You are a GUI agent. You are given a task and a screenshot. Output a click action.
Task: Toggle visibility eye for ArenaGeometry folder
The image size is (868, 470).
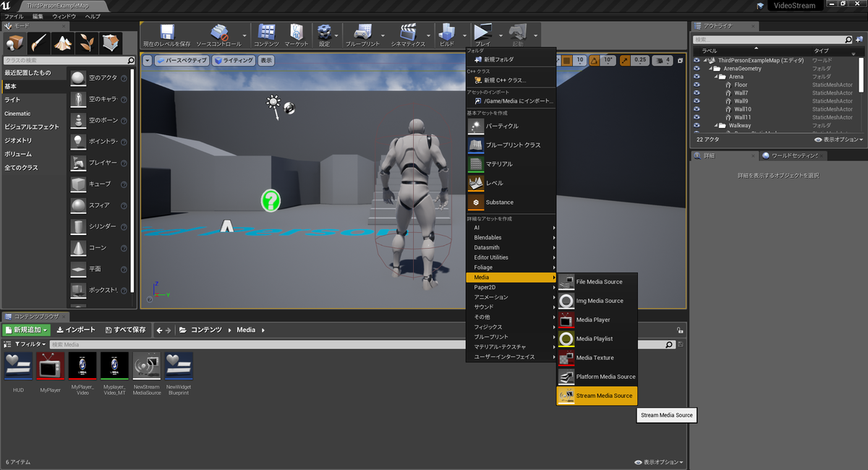pyautogui.click(x=697, y=69)
